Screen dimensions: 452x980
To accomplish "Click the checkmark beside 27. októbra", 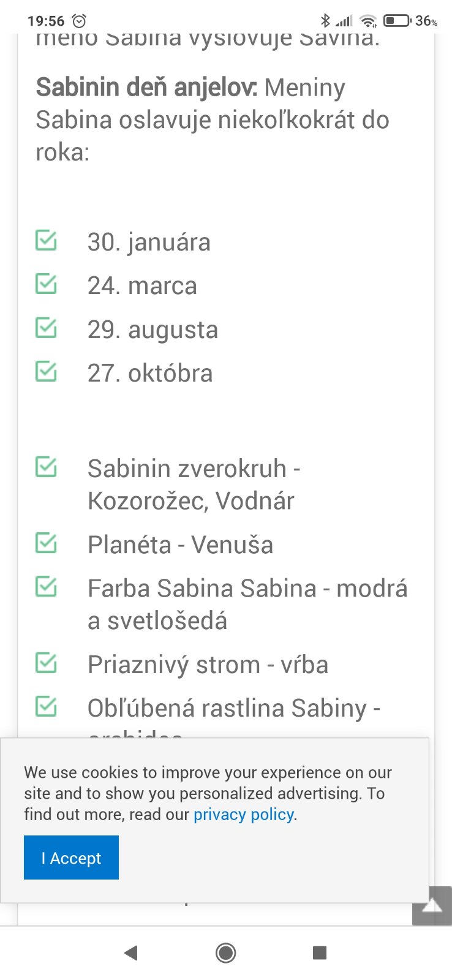I will click(x=46, y=371).
